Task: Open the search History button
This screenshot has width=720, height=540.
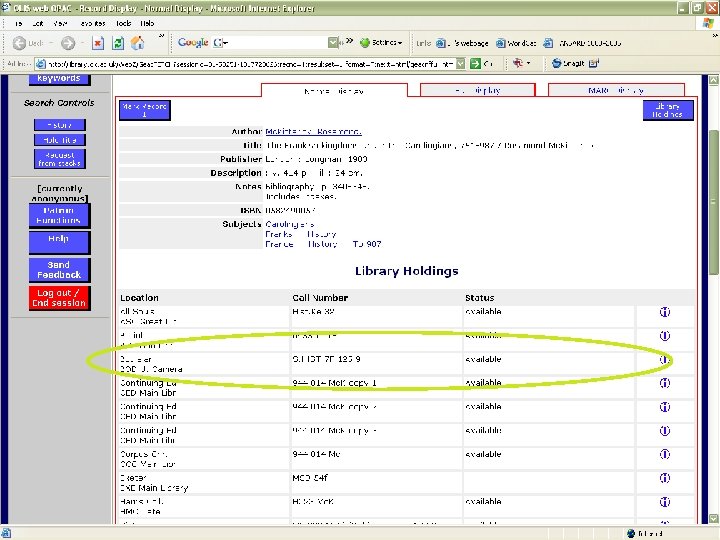Action: [60, 125]
